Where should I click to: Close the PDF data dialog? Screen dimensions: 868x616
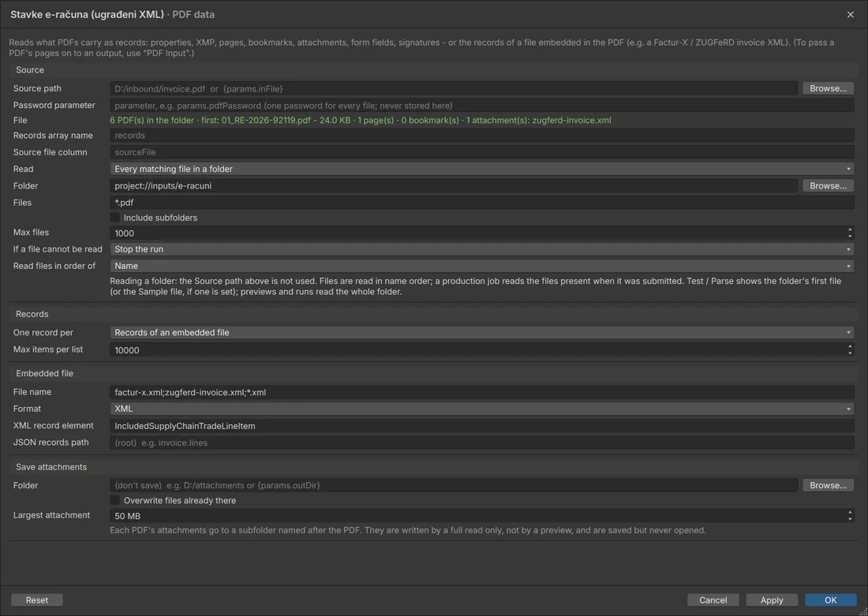[x=851, y=14]
